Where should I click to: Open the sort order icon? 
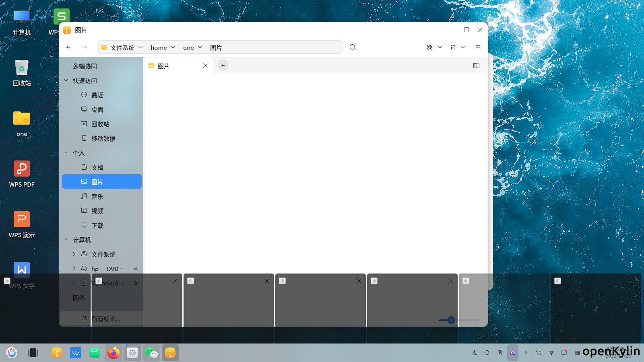(453, 47)
